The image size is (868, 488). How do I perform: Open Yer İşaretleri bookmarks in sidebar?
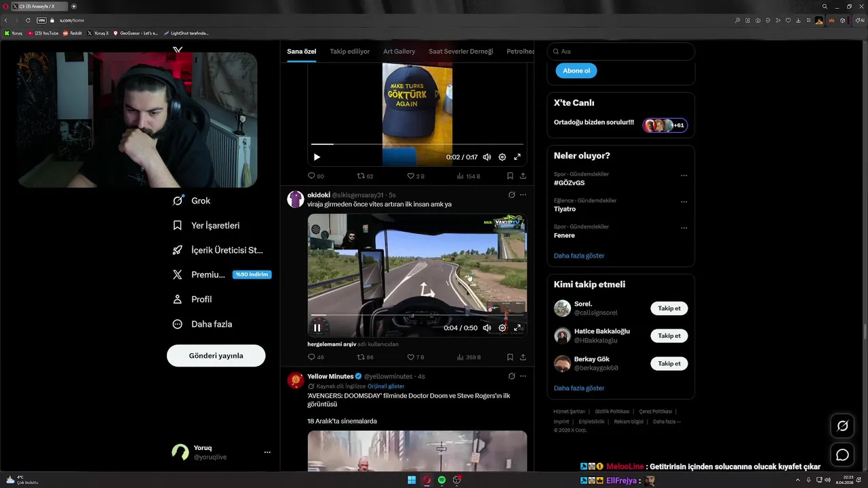206,225
